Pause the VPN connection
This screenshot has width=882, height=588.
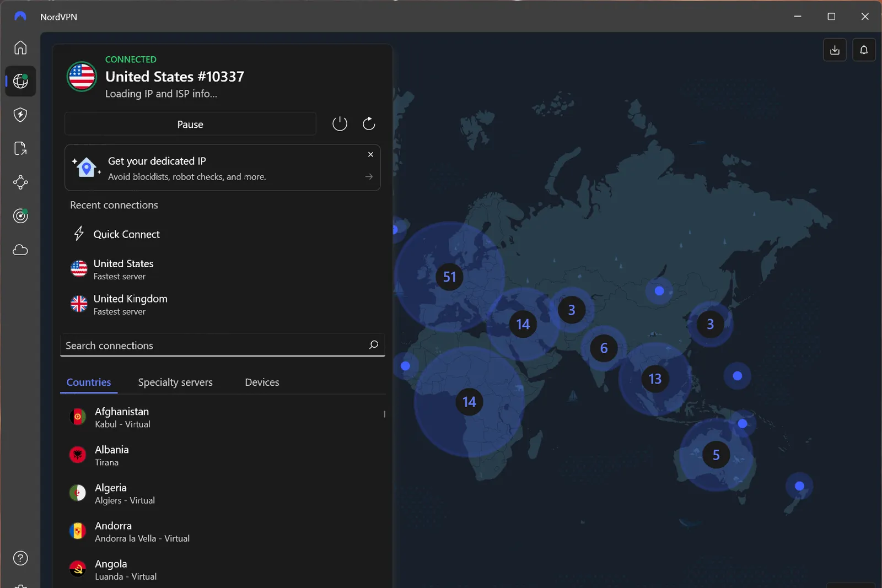click(190, 125)
